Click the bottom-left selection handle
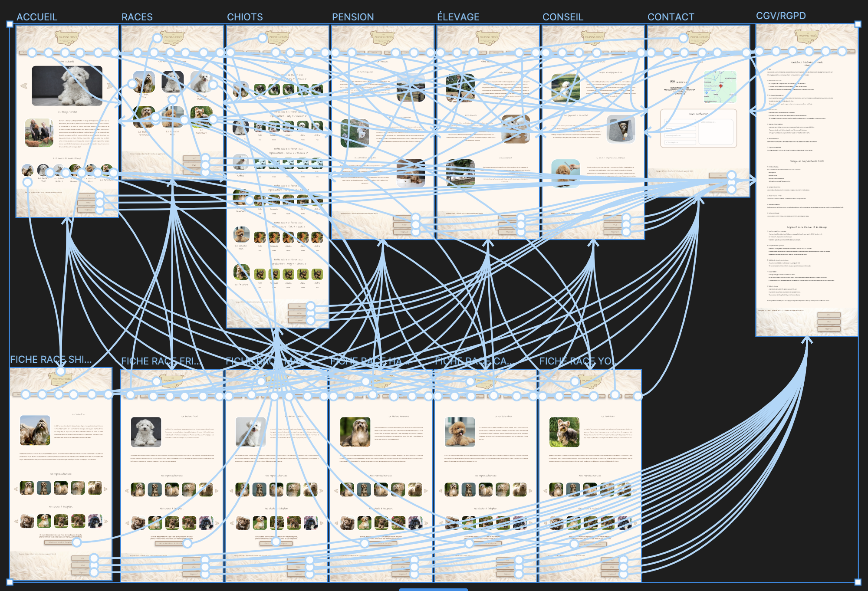 [x=10, y=582]
